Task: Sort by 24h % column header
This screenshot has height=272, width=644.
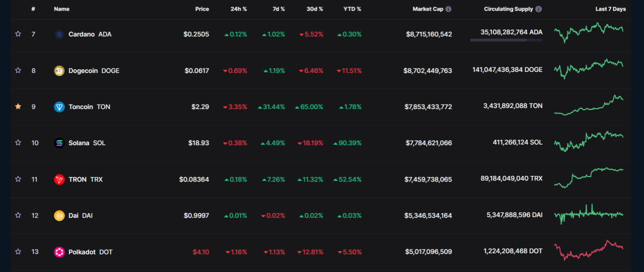Action: pos(239,9)
